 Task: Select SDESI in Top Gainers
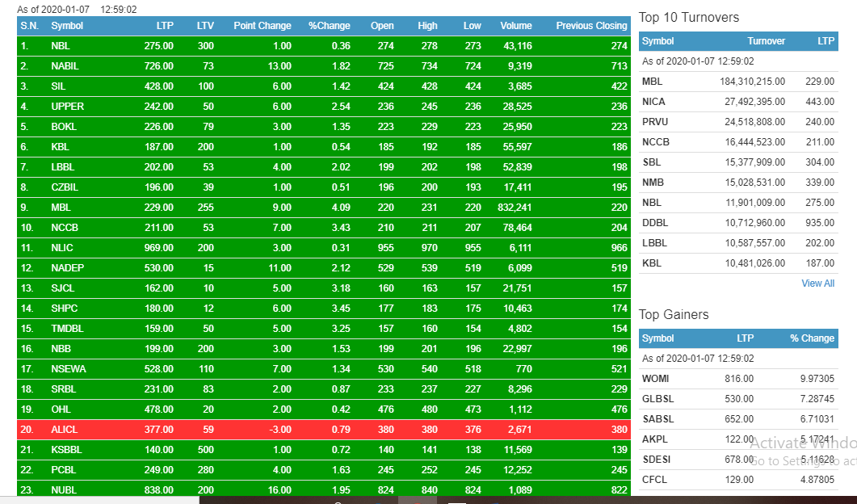pyautogui.click(x=656, y=460)
